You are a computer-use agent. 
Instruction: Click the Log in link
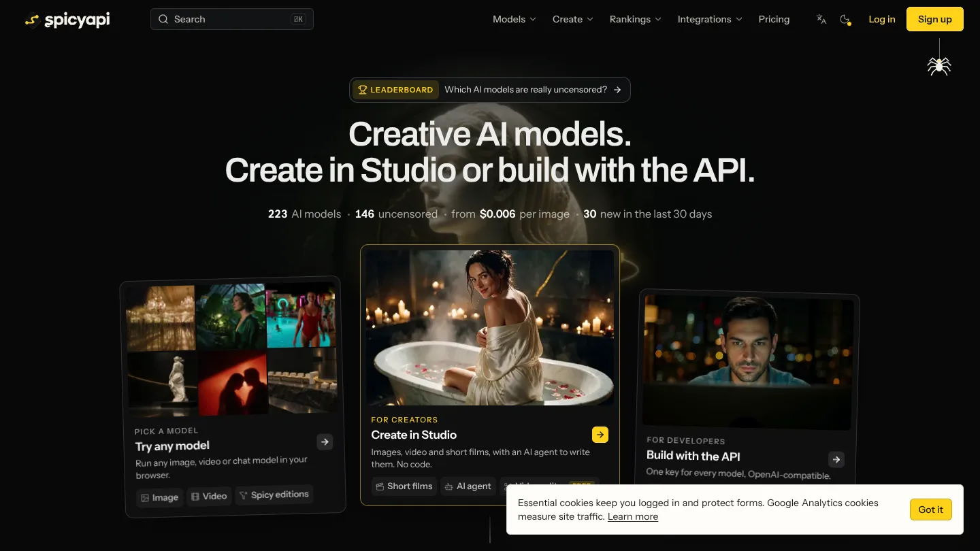882,20
